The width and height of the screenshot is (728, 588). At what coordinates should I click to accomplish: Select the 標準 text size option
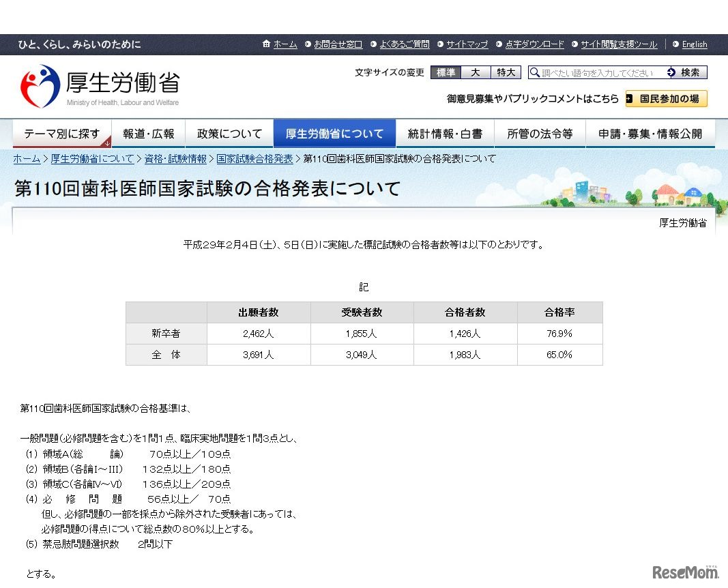(x=445, y=72)
